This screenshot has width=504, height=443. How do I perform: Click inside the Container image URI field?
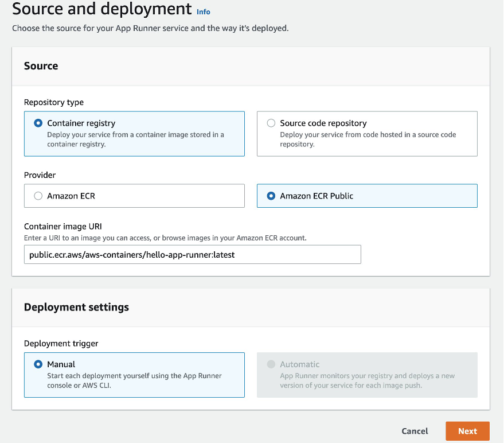[192, 254]
